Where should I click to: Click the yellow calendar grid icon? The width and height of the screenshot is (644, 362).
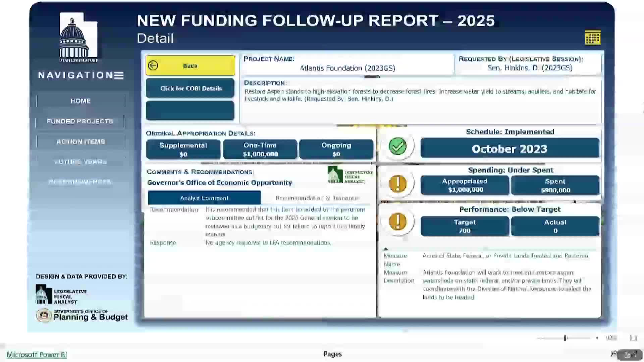[592, 38]
